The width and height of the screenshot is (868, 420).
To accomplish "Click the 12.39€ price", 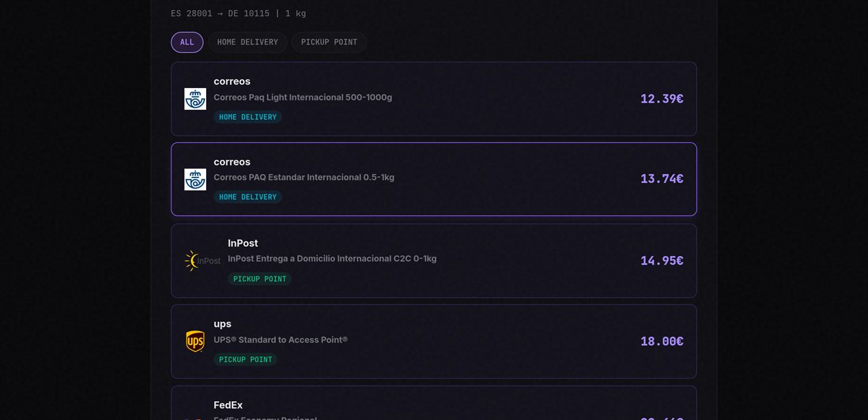I will click(662, 99).
